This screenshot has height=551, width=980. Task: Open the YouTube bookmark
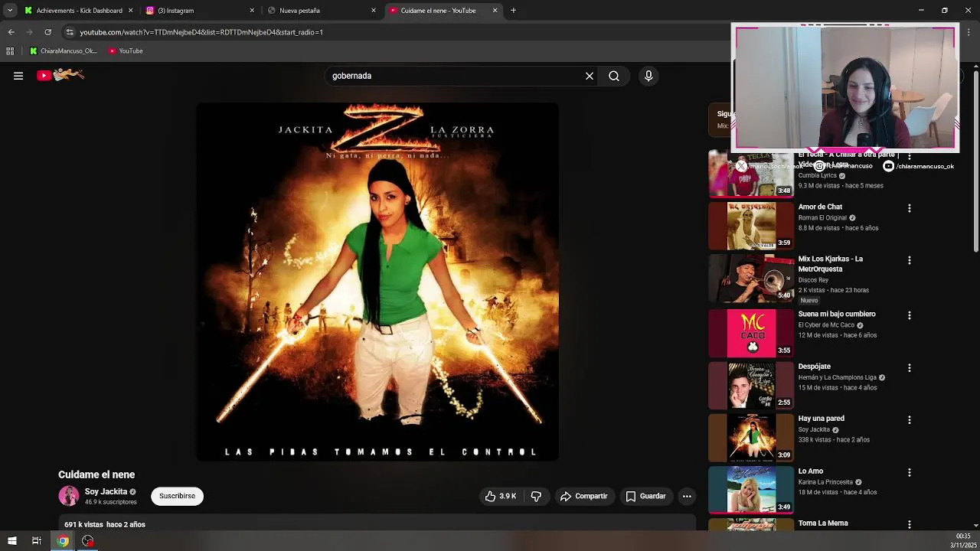[126, 51]
